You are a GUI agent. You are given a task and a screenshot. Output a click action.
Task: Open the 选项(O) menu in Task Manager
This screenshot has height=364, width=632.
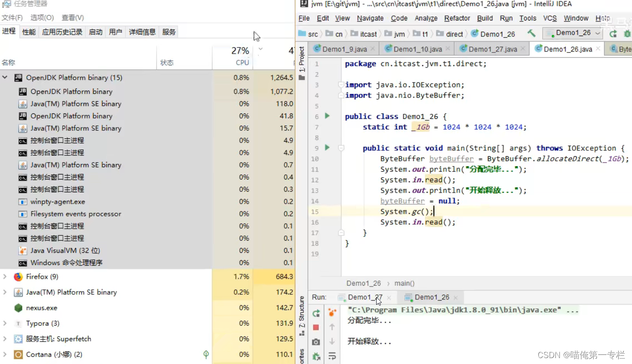pyautogui.click(x=42, y=17)
